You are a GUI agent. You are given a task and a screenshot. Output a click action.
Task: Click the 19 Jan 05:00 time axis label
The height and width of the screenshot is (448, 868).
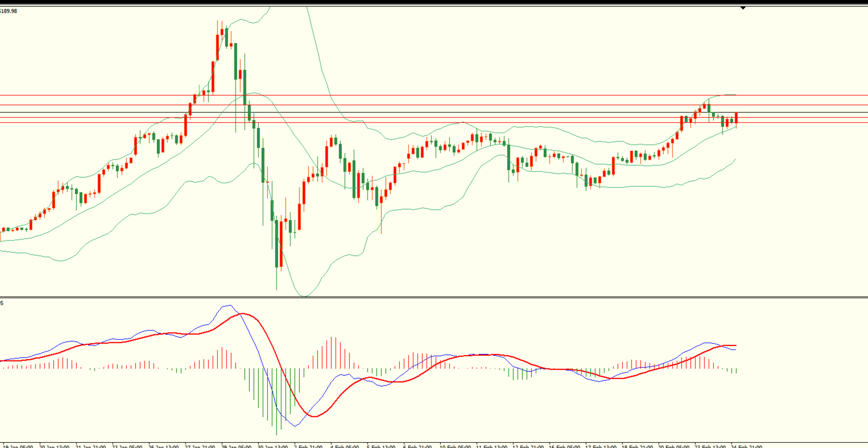click(18, 446)
